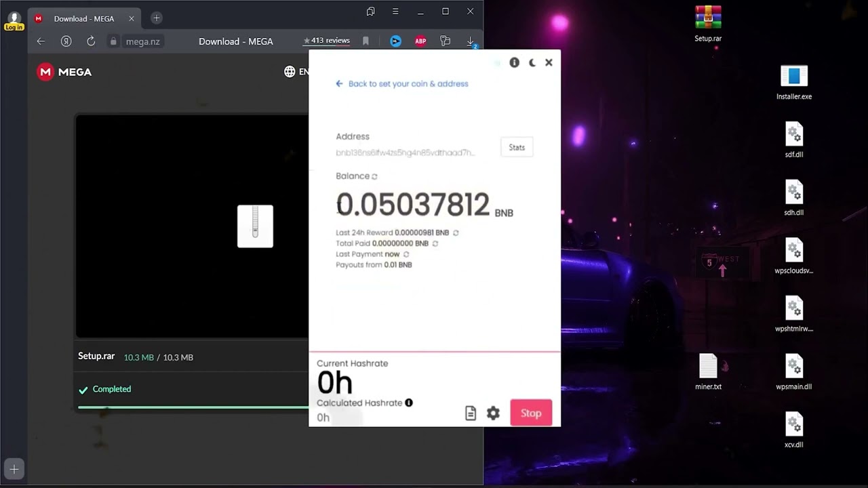
Task: Click the MEGA logo
Action: click(x=64, y=72)
